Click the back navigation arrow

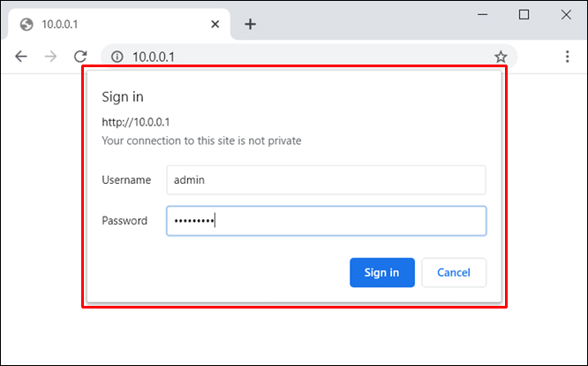(21, 57)
